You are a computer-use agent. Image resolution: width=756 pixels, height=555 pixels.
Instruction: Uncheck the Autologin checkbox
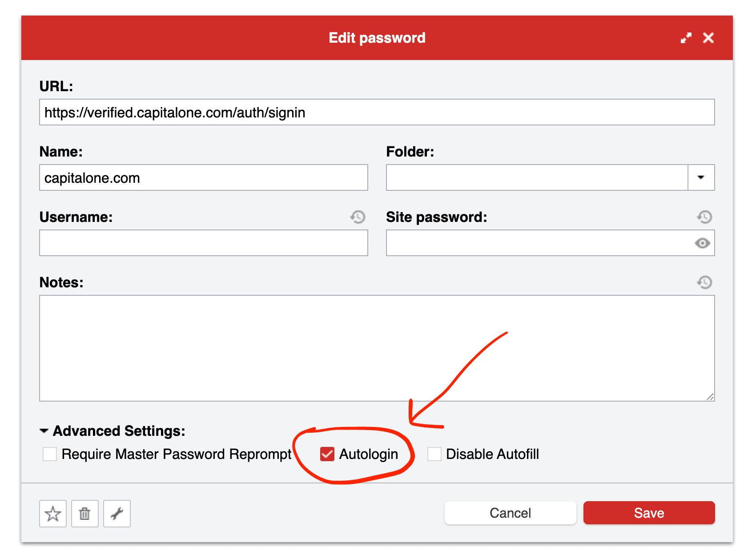click(x=328, y=454)
